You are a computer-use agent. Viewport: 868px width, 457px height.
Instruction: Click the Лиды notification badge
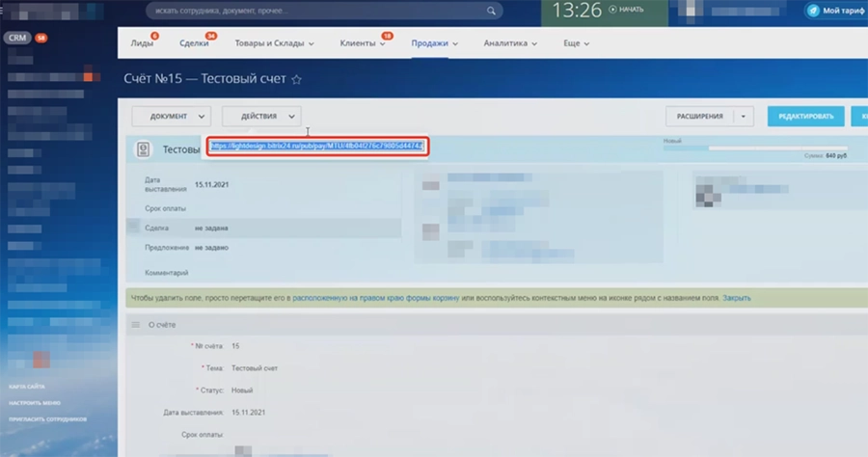[x=155, y=37]
